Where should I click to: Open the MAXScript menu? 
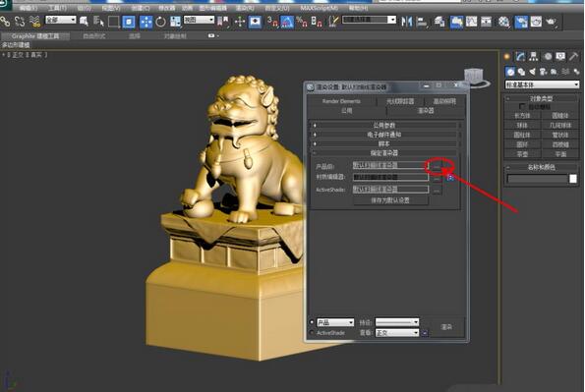(x=320, y=8)
